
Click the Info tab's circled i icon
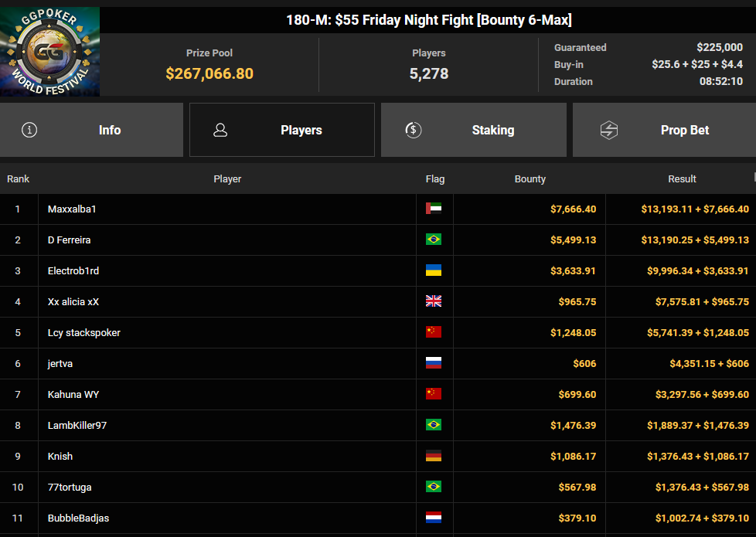[x=29, y=130]
